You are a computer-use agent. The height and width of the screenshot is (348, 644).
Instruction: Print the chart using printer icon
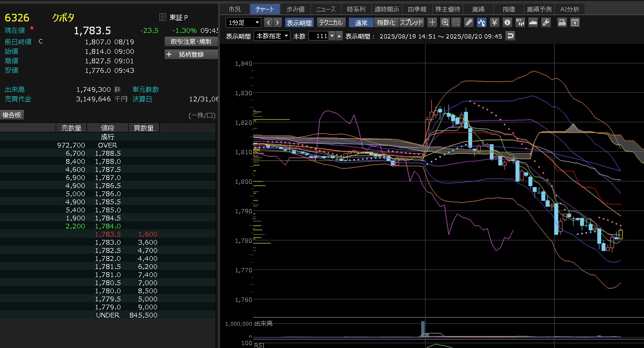pos(562,22)
